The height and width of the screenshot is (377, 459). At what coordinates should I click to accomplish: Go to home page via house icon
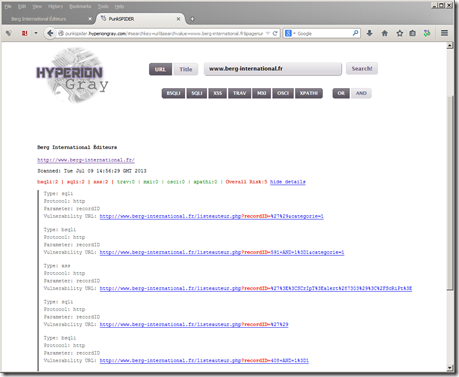tap(385, 33)
